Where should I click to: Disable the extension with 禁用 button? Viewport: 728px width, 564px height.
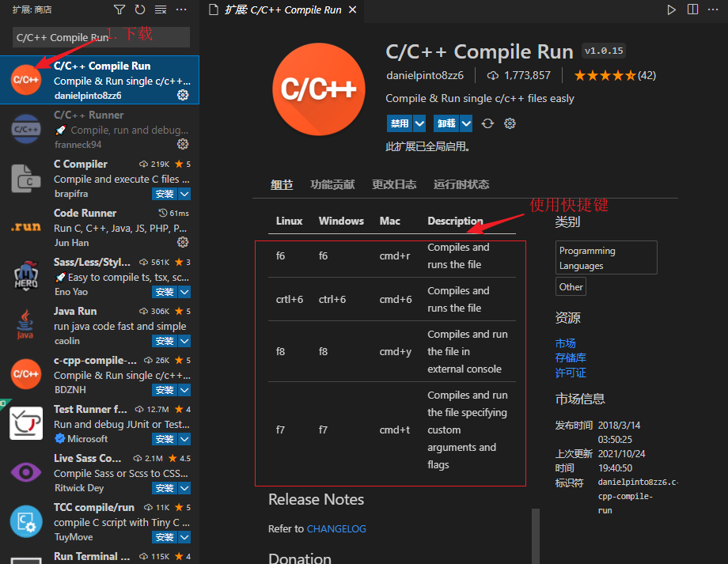(x=400, y=123)
